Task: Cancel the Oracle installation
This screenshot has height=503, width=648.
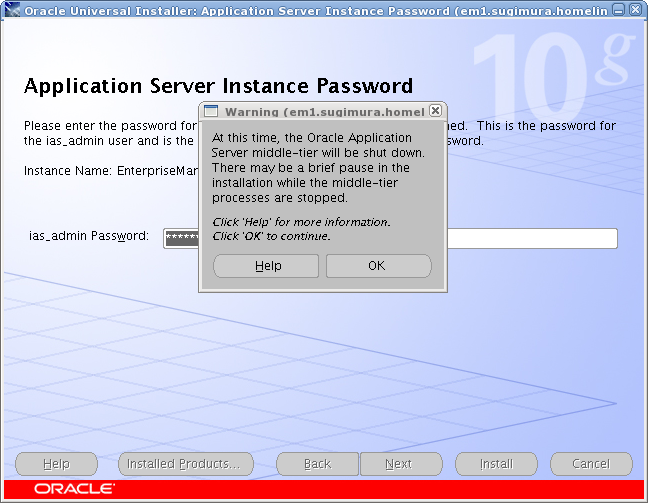Action: 591,464
